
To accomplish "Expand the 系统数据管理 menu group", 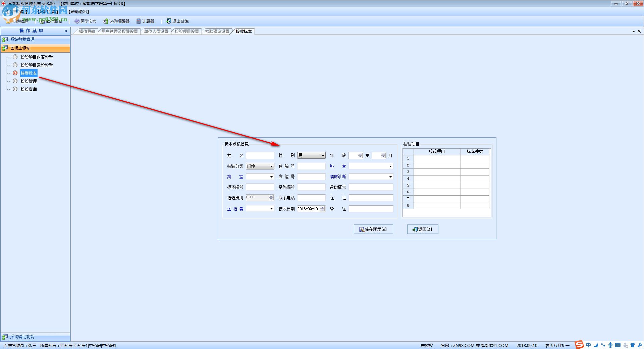I will coord(35,39).
